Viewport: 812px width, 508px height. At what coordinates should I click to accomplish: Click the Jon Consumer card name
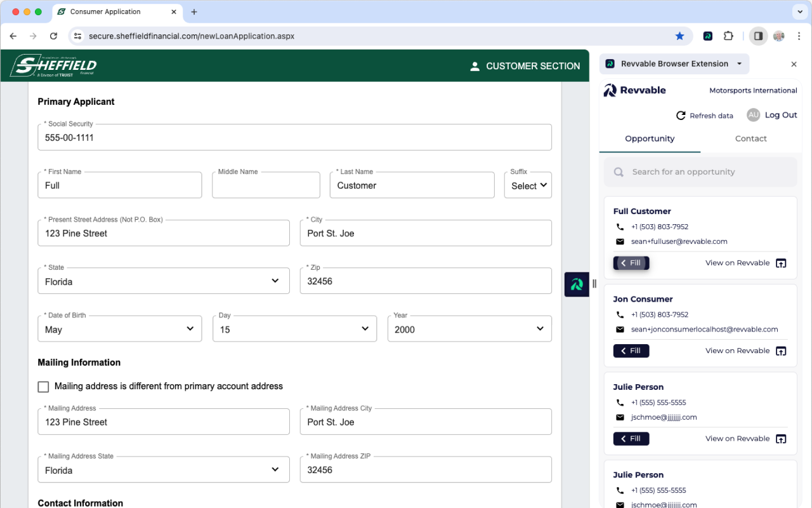[643, 299]
